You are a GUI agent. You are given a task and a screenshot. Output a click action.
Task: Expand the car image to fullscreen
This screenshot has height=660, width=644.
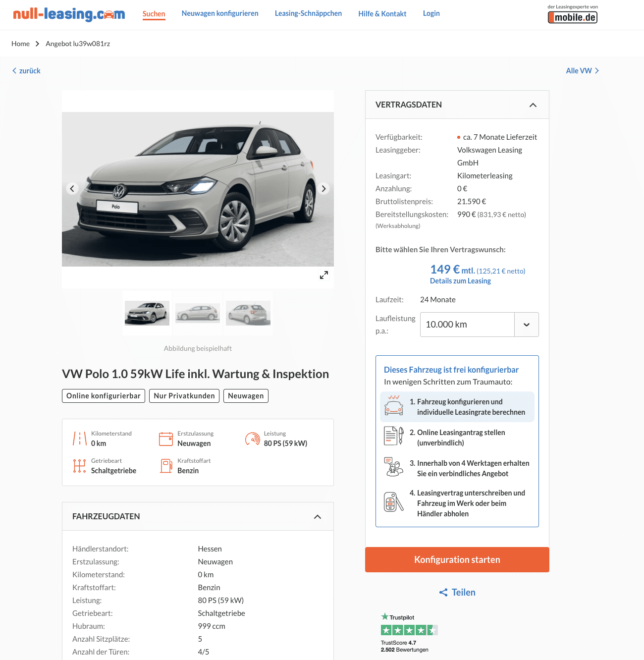(324, 275)
